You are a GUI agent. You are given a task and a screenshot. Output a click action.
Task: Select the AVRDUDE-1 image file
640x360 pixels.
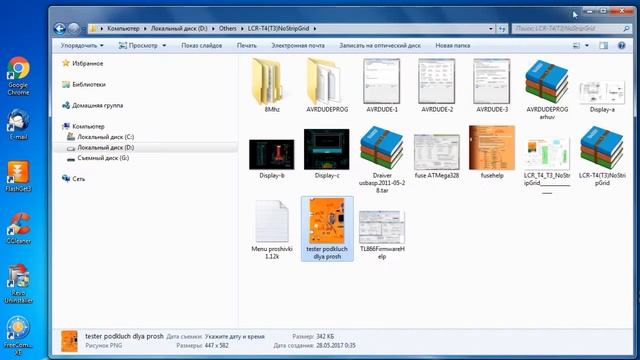point(382,86)
